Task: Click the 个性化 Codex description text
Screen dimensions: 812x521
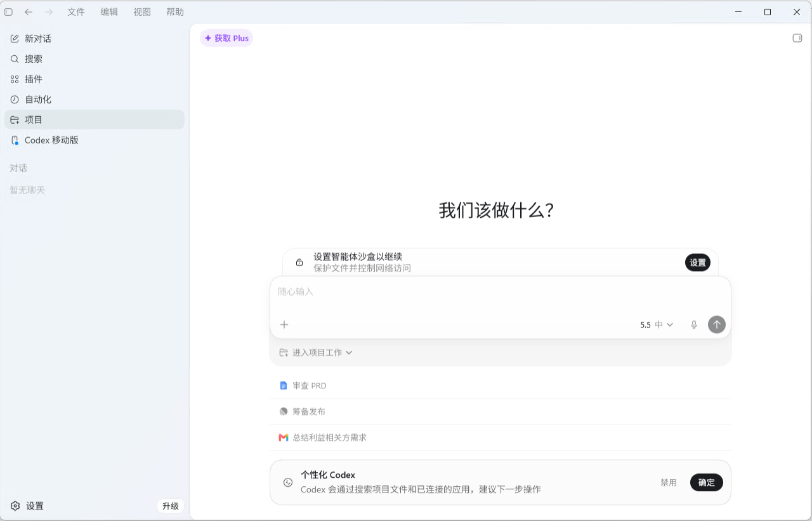Action: 421,489
